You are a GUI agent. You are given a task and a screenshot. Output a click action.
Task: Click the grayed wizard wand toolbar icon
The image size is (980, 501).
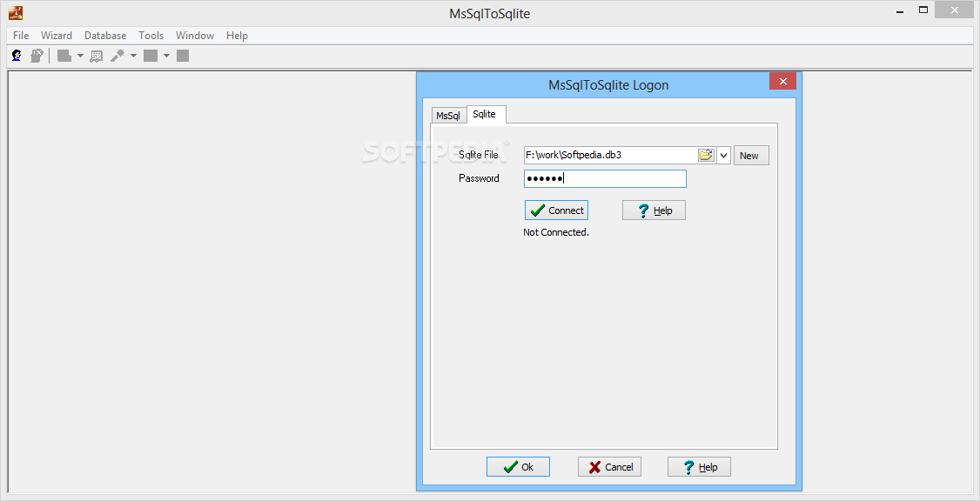(x=117, y=56)
